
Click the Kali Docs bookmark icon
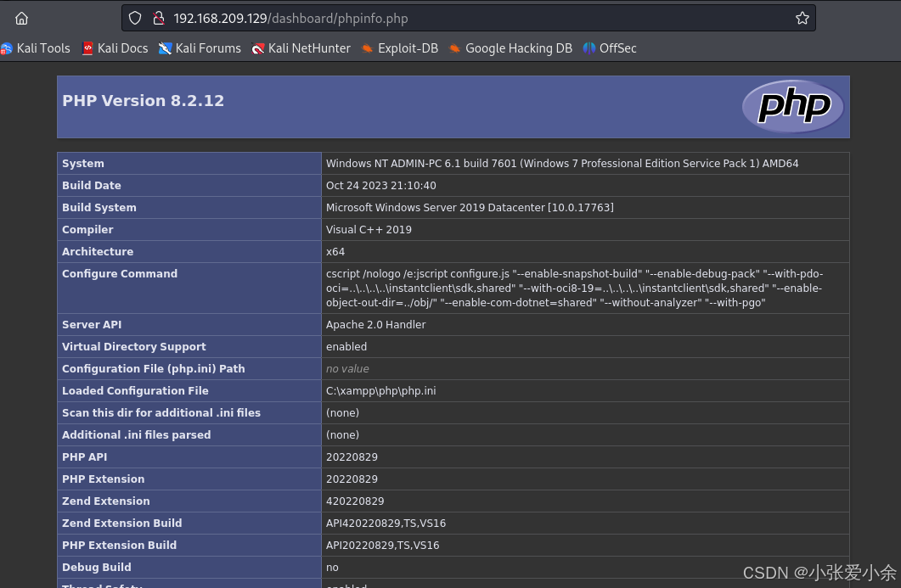coord(87,49)
